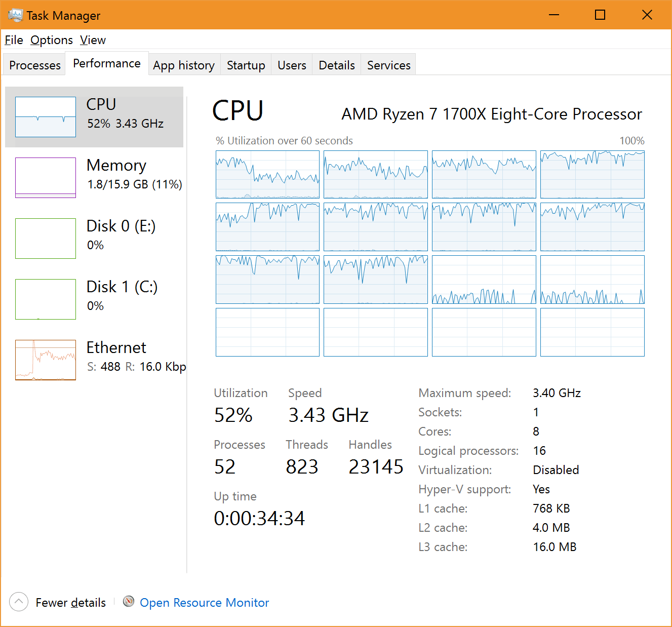This screenshot has height=627, width=672.
Task: Click the L2 cache 4.0 MB value
Action: [551, 528]
